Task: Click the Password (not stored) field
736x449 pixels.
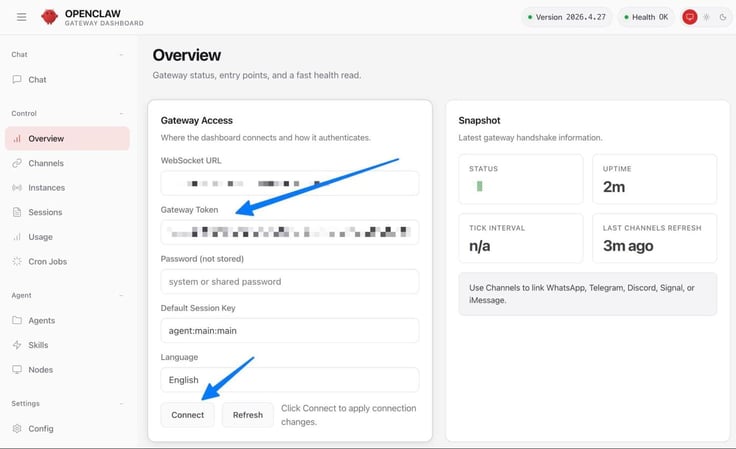Action: (290, 282)
